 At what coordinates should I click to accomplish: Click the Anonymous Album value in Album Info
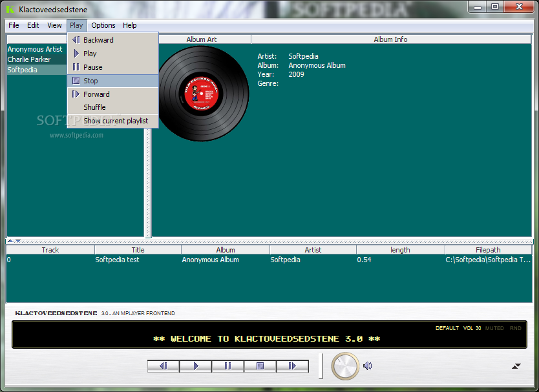(317, 65)
